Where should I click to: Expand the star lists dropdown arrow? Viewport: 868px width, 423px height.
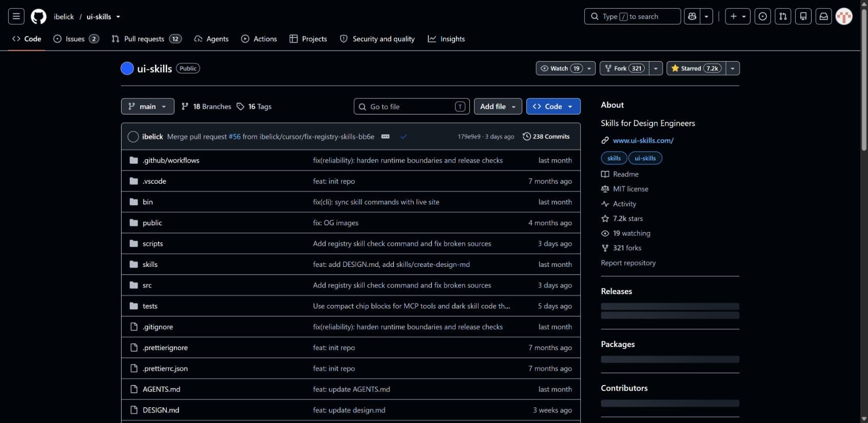coord(733,68)
